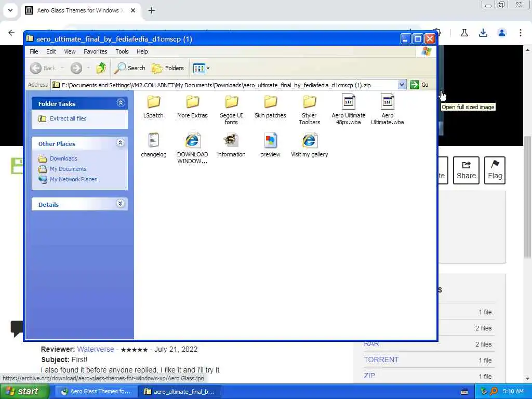Viewport: 532px width, 399px height.
Task: Expand the Details panel
Action: 121,204
